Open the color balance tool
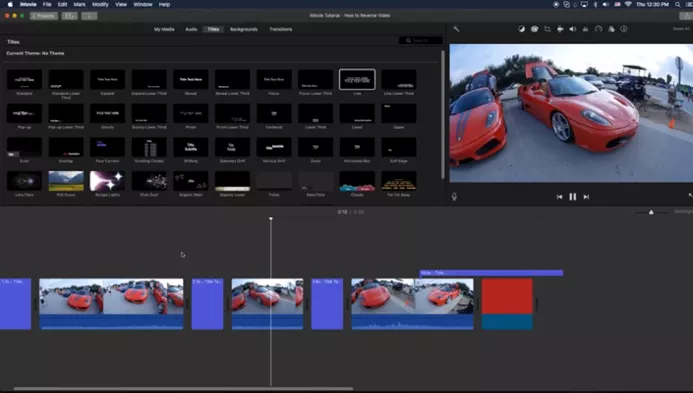The image size is (693, 393). [522, 29]
